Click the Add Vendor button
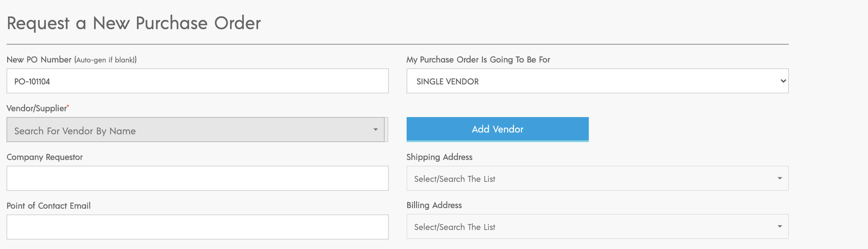The width and height of the screenshot is (868, 249). click(x=497, y=129)
